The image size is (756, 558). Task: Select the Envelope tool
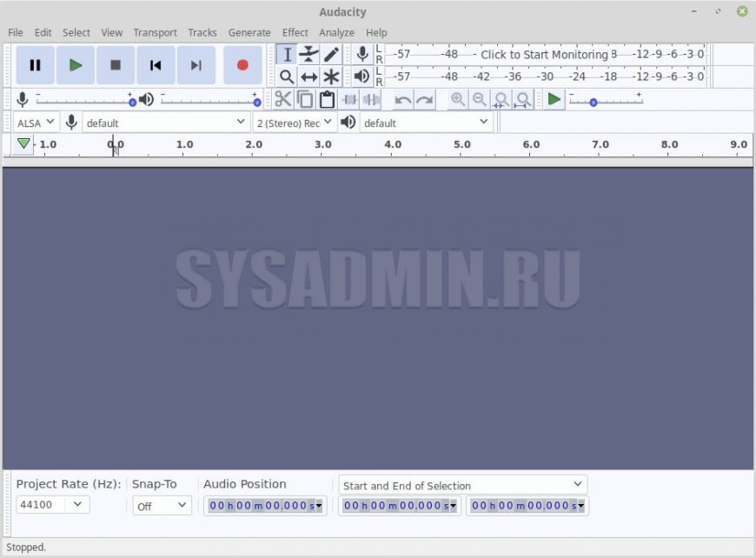point(309,55)
